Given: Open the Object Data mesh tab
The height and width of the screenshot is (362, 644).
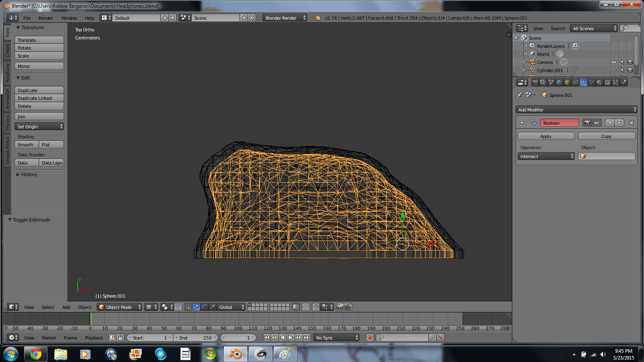Looking at the screenshot, I should [x=591, y=82].
